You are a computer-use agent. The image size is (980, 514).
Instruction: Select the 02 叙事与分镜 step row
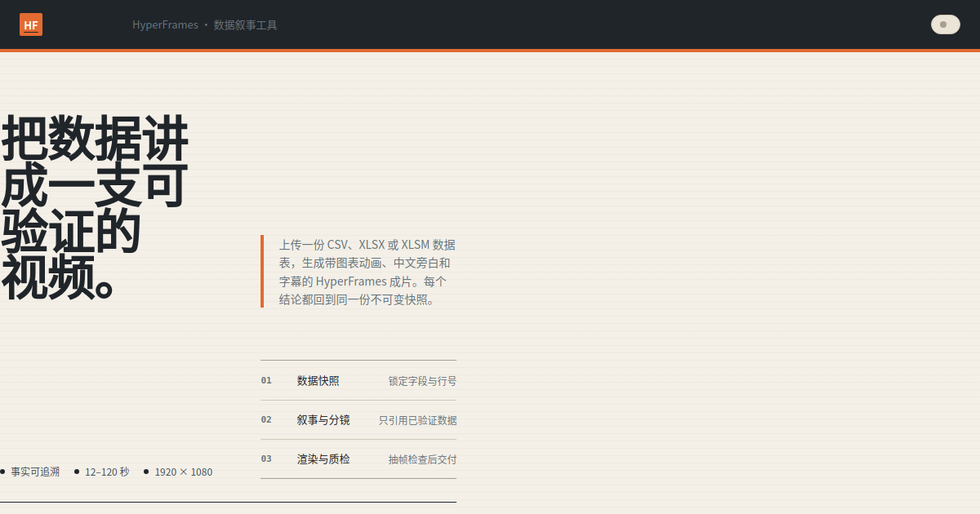[x=359, y=420]
